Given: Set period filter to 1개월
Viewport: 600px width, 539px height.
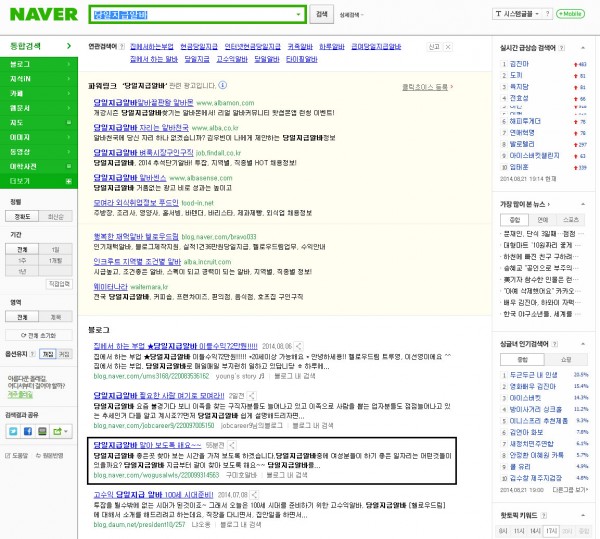Looking at the screenshot, I should pyautogui.click(x=55, y=261).
